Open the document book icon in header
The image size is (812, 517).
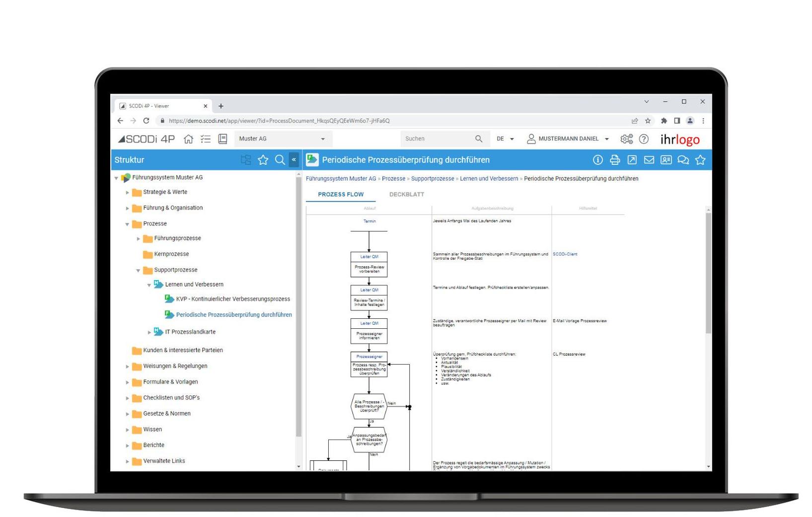[x=222, y=139]
